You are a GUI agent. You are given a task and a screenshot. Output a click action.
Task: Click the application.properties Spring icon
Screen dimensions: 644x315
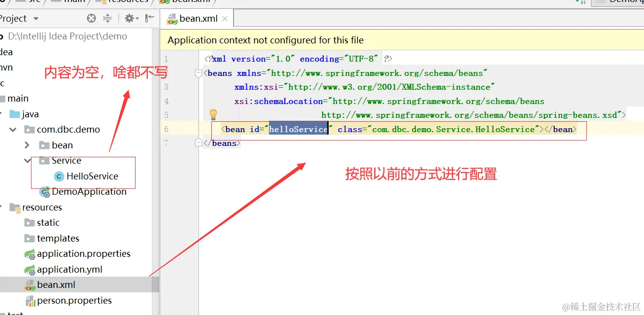tap(30, 254)
